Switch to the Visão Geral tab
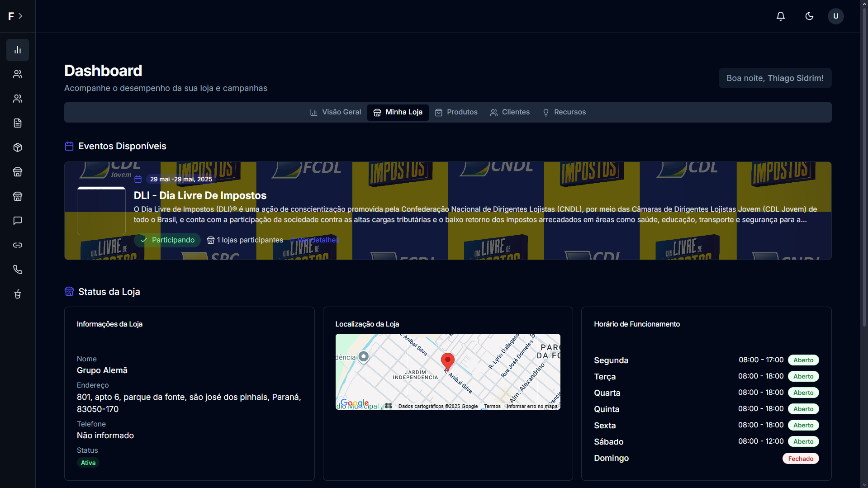The height and width of the screenshot is (488, 868). click(335, 112)
